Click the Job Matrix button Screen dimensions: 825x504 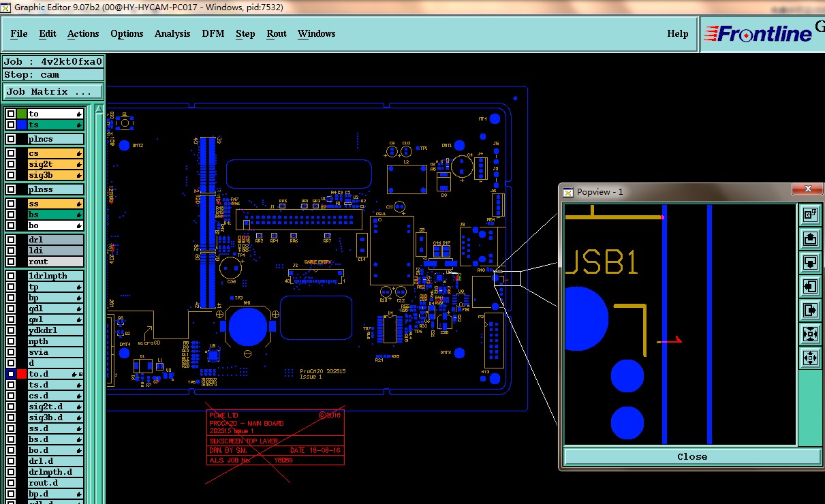53,91
